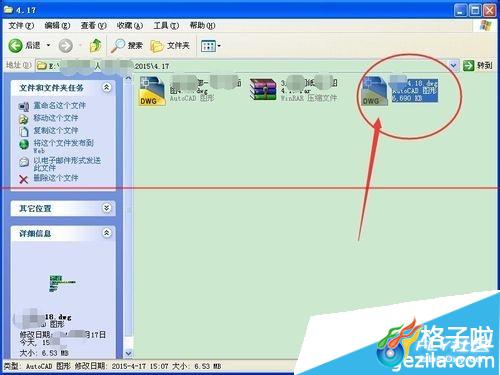Open the Tools menu
This screenshot has width=500, height=375.
(x=166, y=26)
